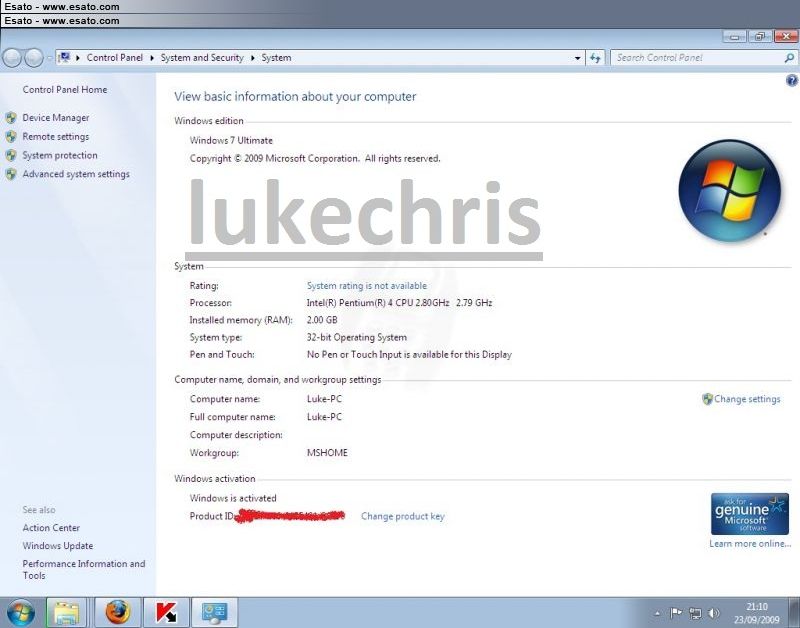Click the volume speaker icon in tray

[714, 613]
